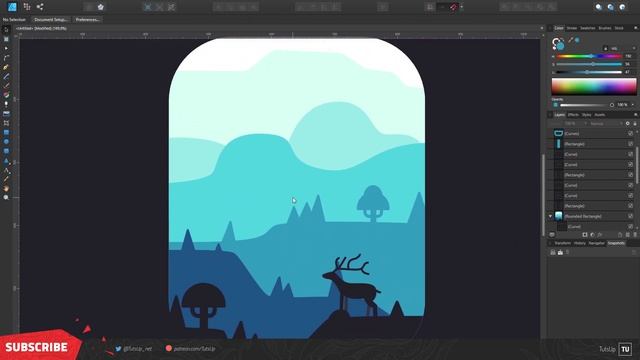This screenshot has width=640, height=360.
Task: Click the Add Layer icon
Action: pos(620,235)
